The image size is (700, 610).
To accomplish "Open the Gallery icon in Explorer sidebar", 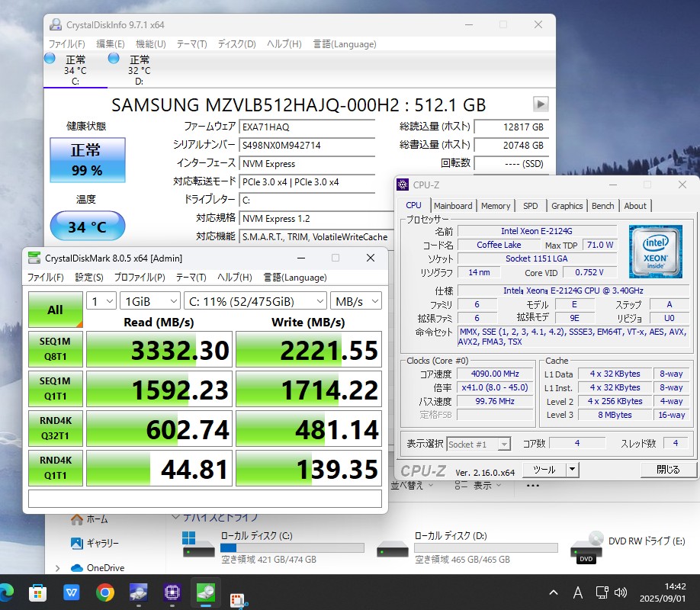I will [77, 543].
